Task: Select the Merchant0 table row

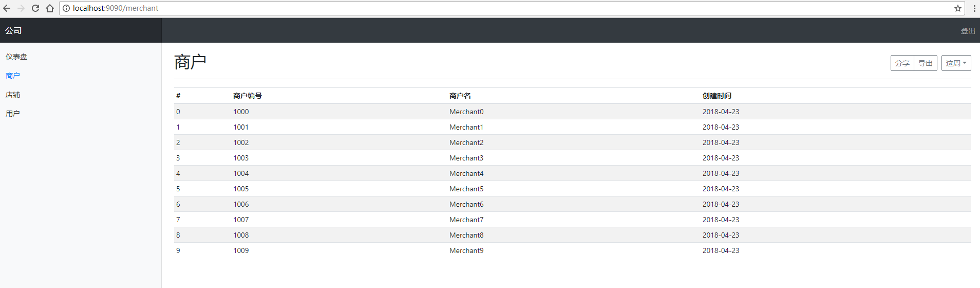Action: tap(466, 112)
